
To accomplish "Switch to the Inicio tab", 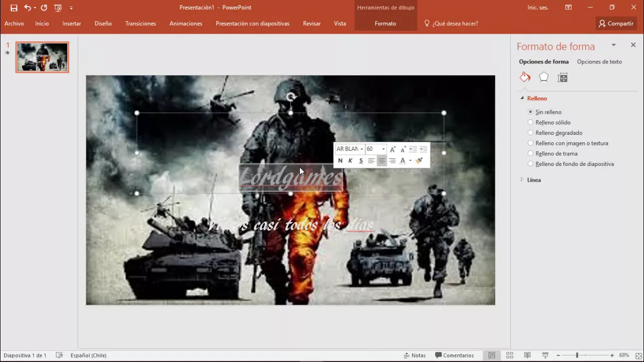I will pyautogui.click(x=42, y=24).
